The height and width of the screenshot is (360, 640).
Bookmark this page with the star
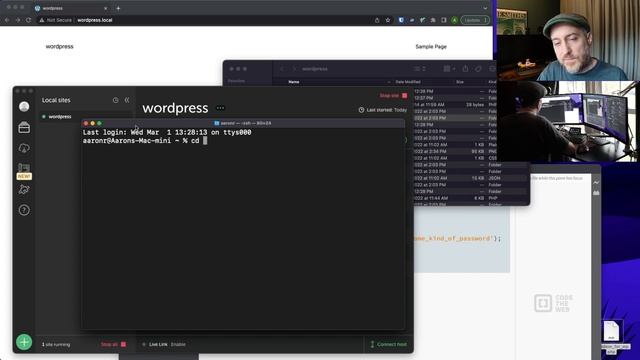click(x=388, y=20)
